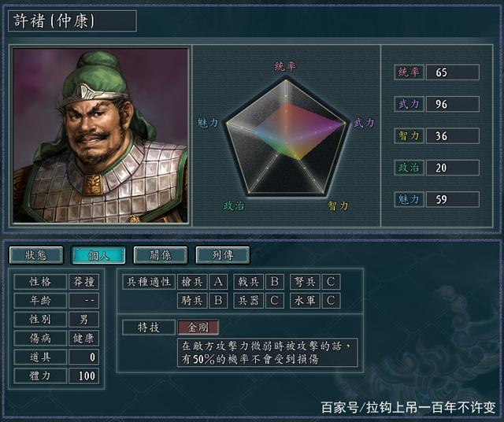
Task: Click the 魅力 stat label
Action: click(409, 199)
